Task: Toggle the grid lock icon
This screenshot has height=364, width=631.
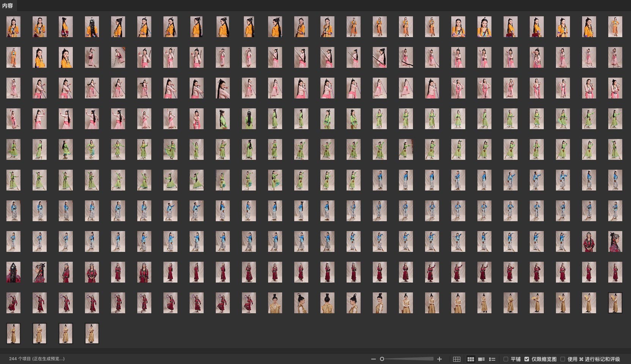Action: pos(457,359)
